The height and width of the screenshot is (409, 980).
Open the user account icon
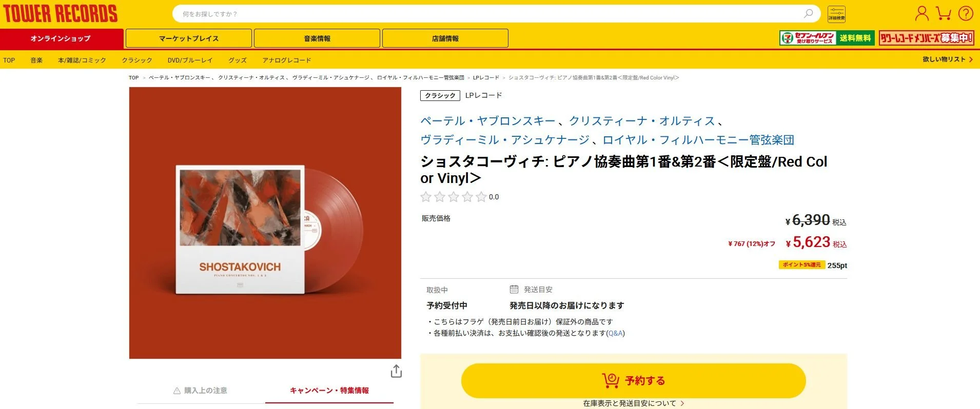922,13
